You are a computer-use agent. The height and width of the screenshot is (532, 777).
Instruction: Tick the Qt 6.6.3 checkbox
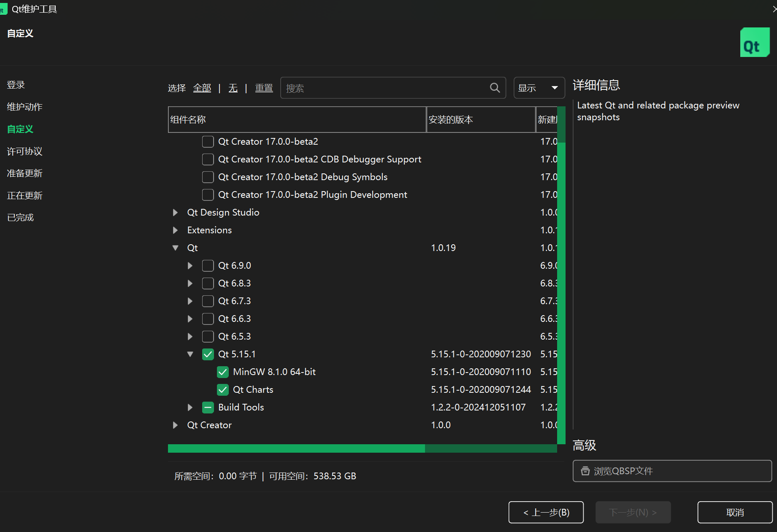[x=208, y=319]
